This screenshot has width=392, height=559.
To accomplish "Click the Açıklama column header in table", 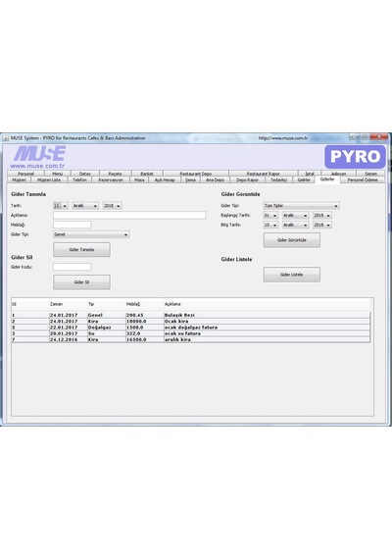I will point(268,304).
